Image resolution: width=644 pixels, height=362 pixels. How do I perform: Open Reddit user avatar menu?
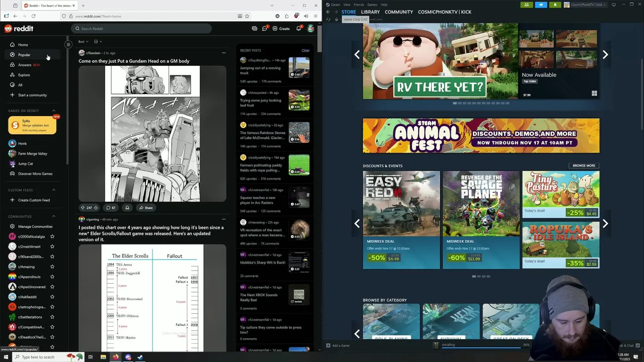[x=311, y=29]
